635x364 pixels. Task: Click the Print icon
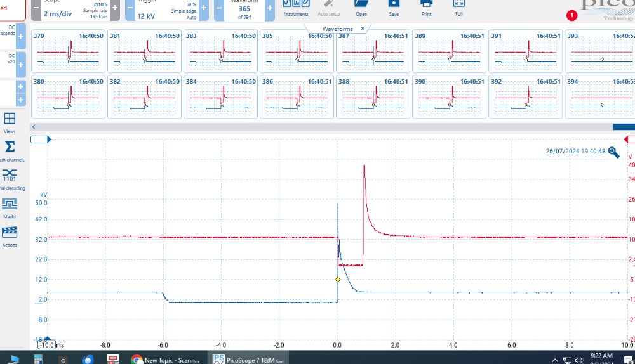click(427, 6)
